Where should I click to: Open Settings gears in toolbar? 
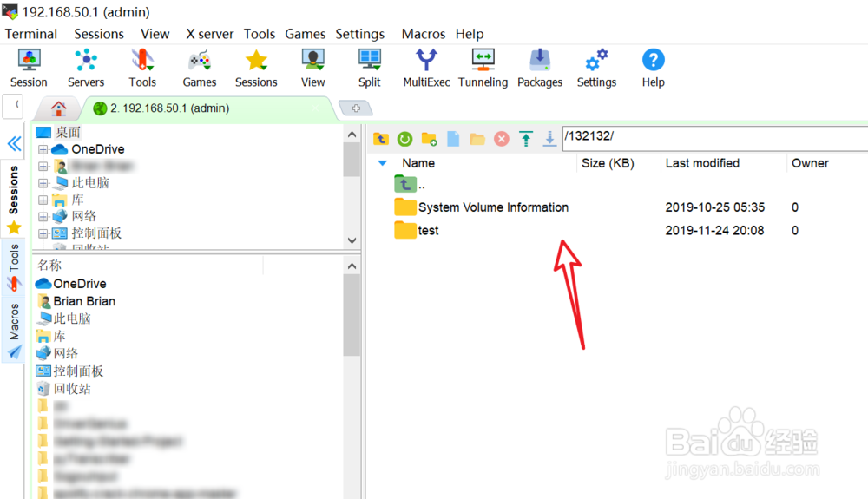pyautogui.click(x=597, y=68)
